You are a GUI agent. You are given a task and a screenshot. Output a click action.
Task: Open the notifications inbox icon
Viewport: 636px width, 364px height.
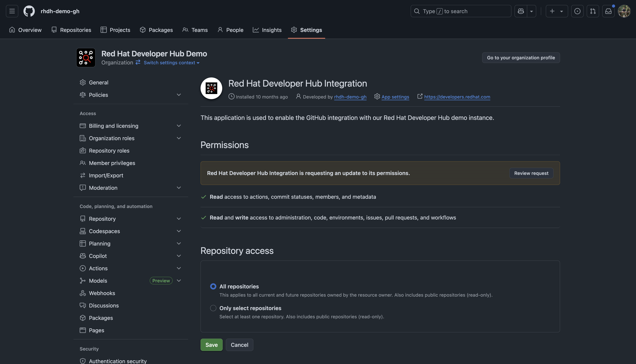click(608, 11)
